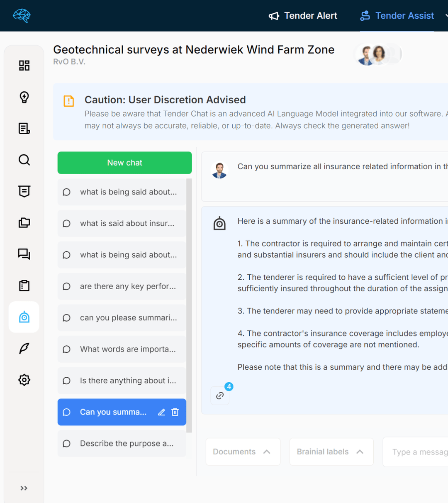Click the orange caution warning icon
The width and height of the screenshot is (448, 503).
point(69,101)
